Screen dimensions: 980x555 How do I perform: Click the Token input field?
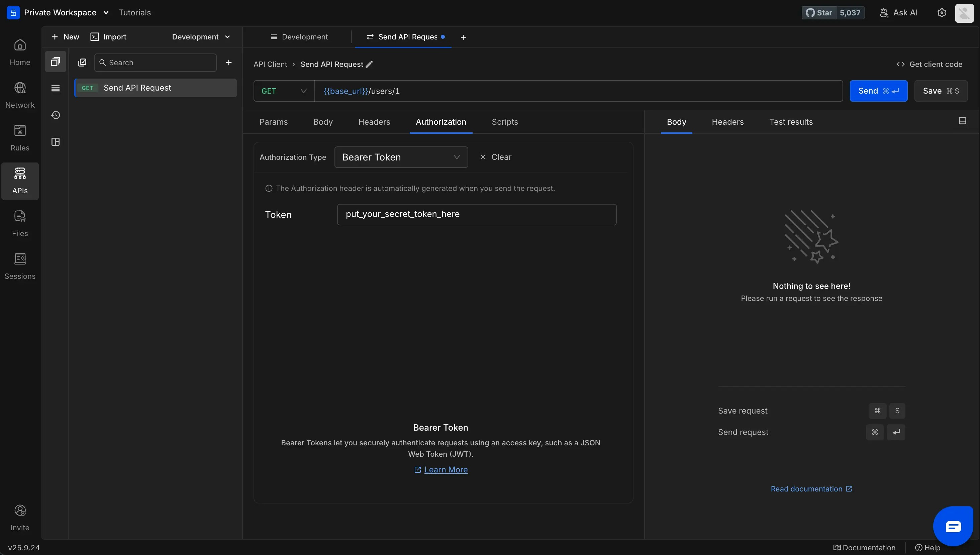click(476, 215)
